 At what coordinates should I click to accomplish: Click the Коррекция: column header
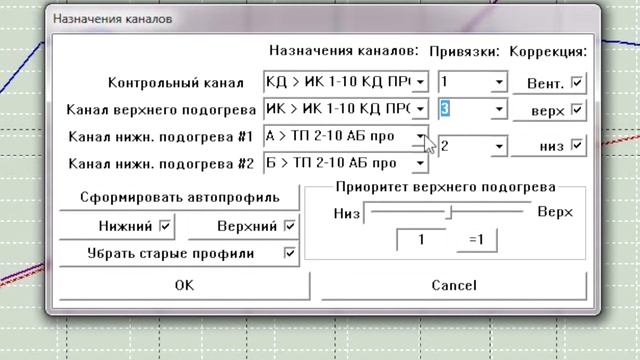548,51
